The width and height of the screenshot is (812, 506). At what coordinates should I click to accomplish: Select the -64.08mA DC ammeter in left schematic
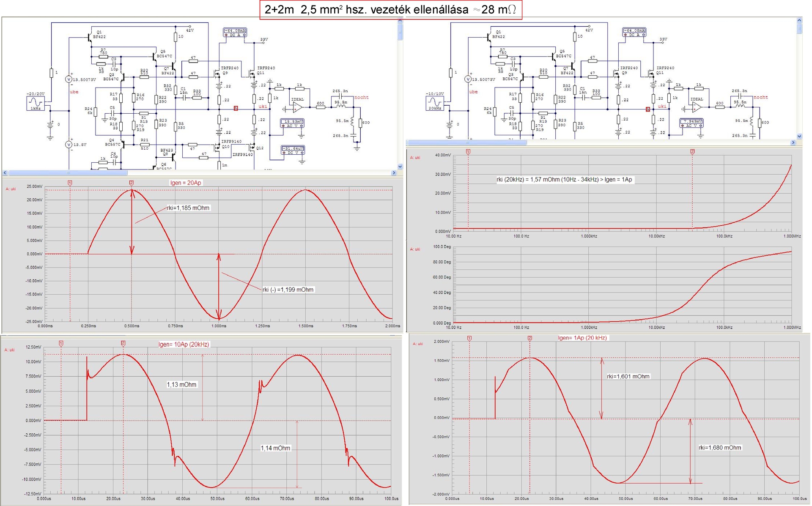click(235, 33)
